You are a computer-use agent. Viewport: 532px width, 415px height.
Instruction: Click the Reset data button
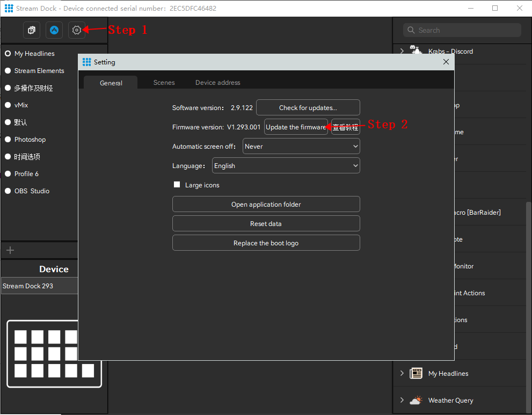point(266,224)
